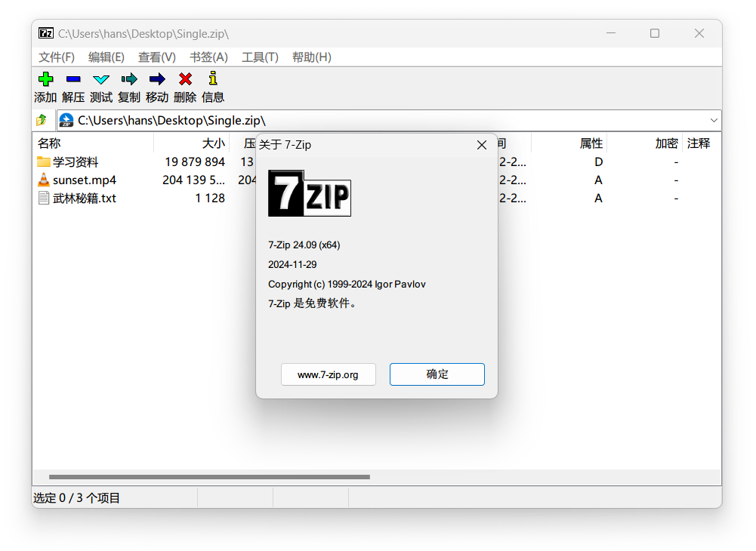The image size is (756, 551).
Task: Close the About 7-Zip dialog
Action: 482,145
